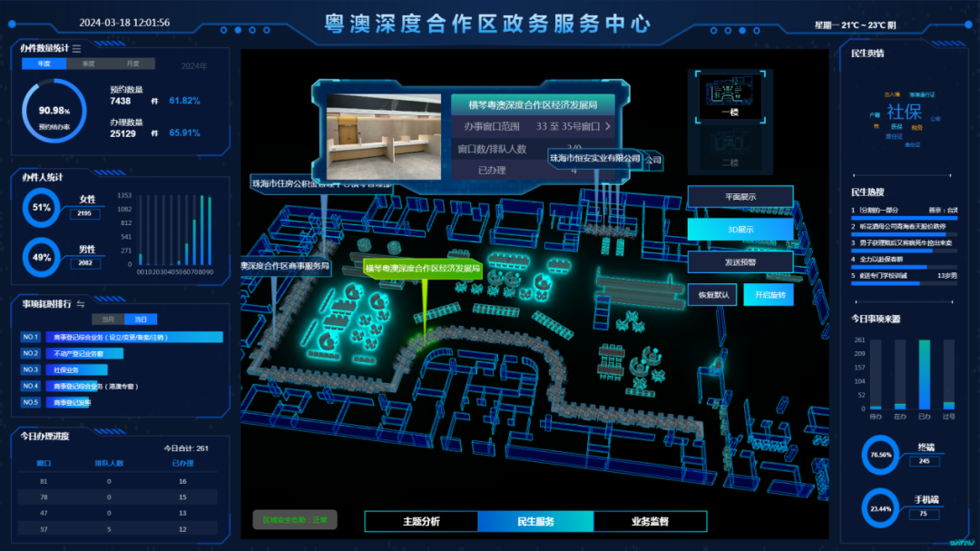Click the green 横琴粤澳深度合作区经济发展局 map marker

pyautogui.click(x=423, y=268)
